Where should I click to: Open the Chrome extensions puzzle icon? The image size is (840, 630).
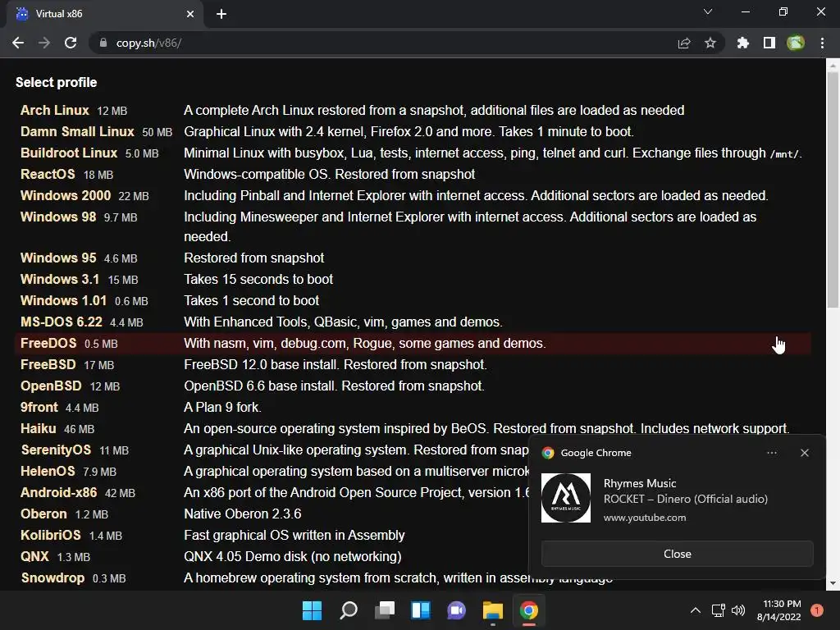[x=743, y=43]
